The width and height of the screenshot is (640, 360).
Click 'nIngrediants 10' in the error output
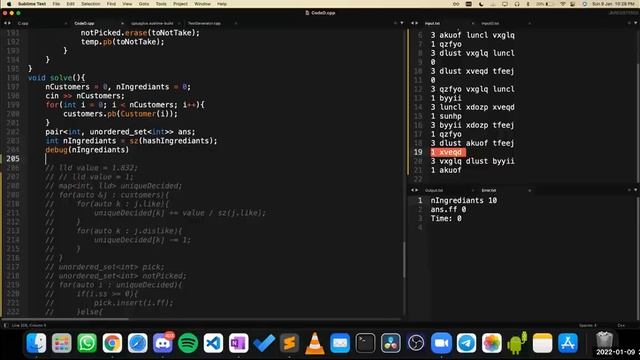(464, 200)
